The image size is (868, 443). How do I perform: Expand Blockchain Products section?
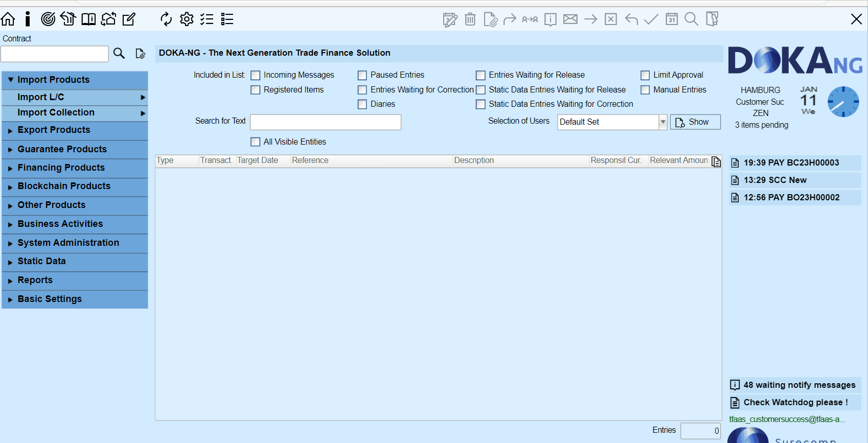tap(75, 186)
